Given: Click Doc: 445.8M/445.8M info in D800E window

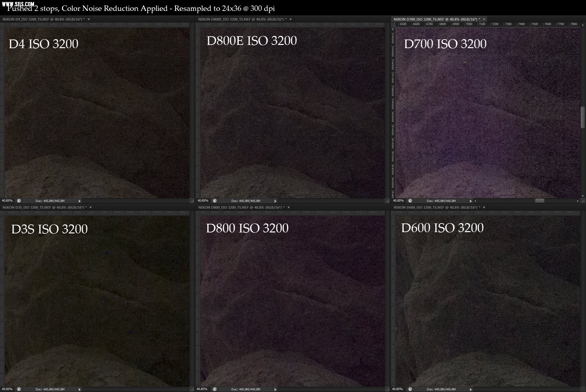Looking at the screenshot, I should [246, 201].
